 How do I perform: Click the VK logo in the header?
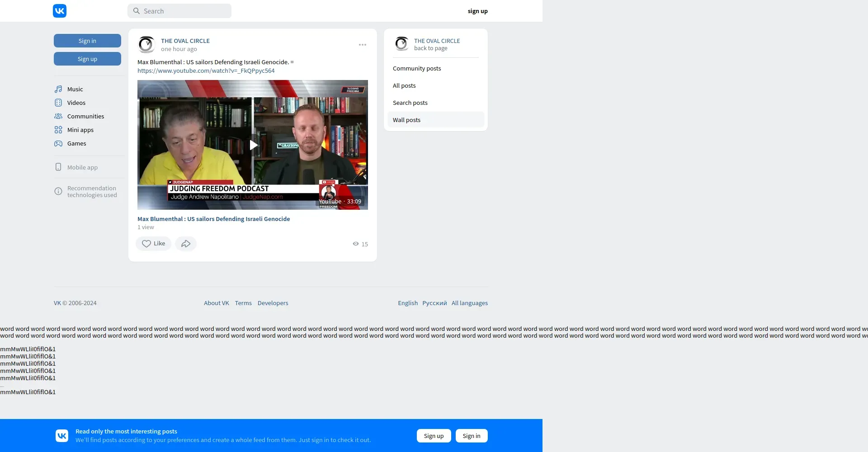pos(60,11)
